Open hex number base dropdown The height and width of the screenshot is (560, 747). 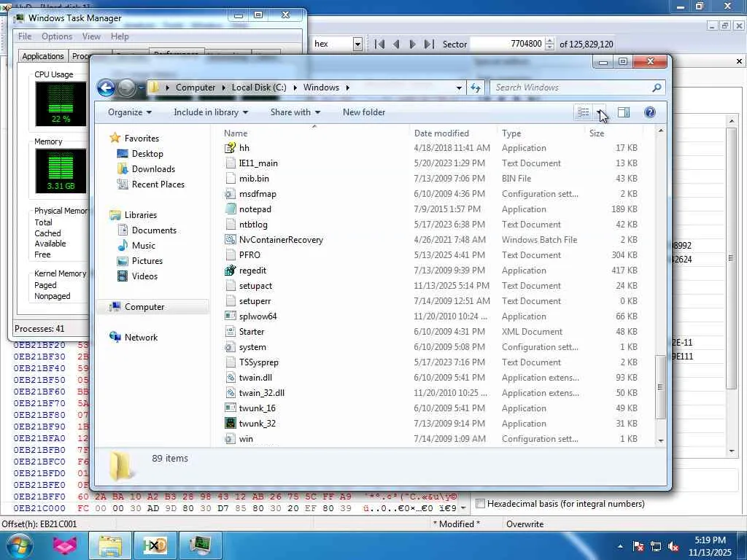[357, 44]
